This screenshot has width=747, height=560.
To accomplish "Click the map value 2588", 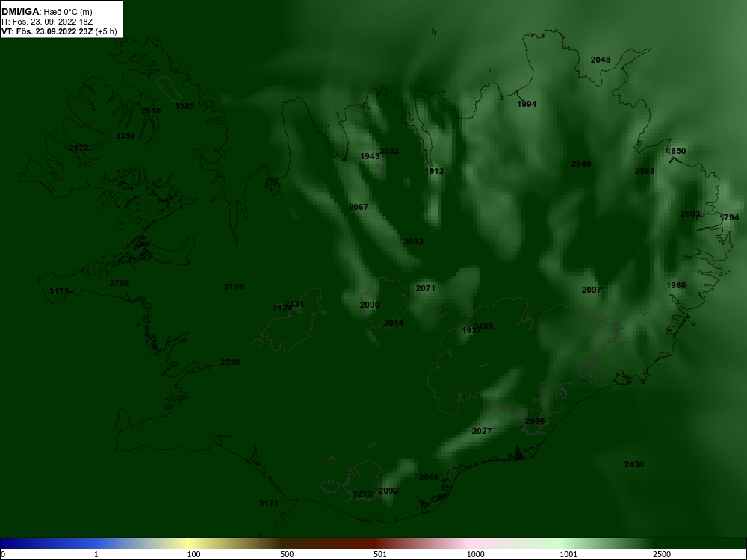I will click(645, 171).
